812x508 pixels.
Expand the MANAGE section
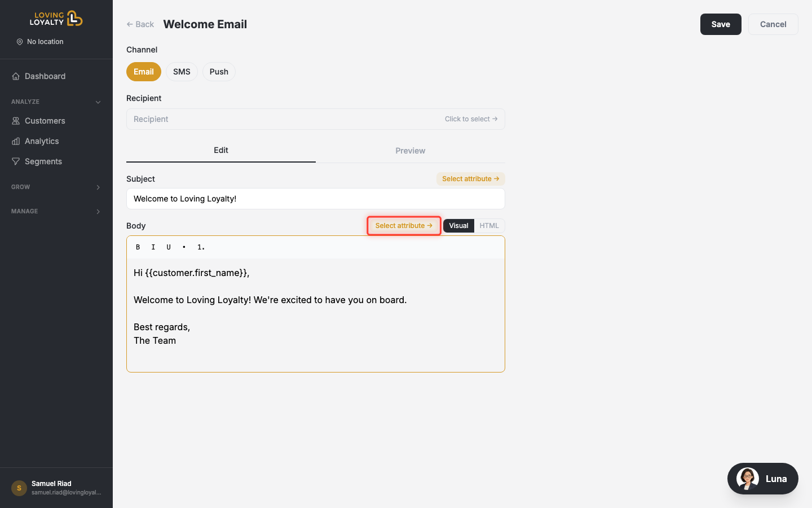tap(56, 211)
